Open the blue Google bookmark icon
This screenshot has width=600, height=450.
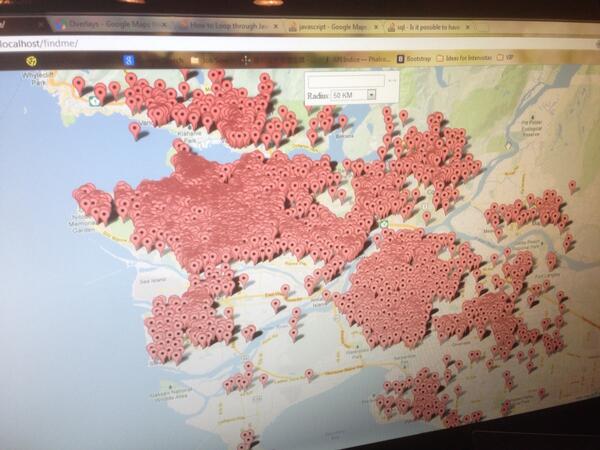(x=129, y=60)
